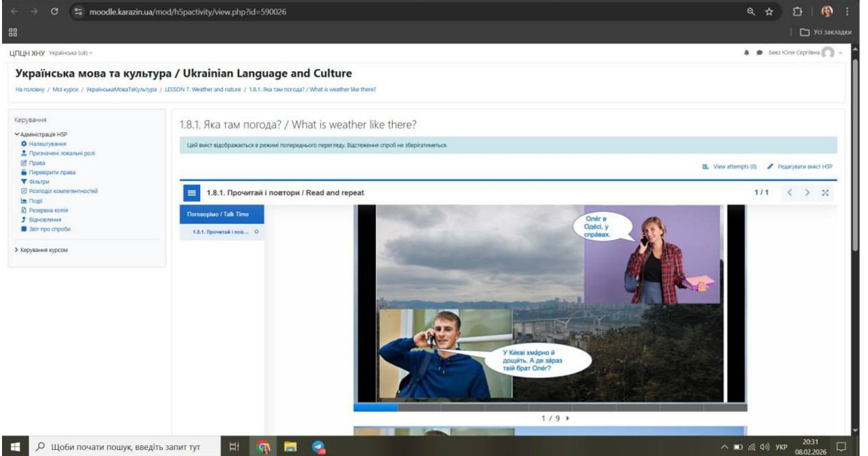
Task: Go to the next H5P book page
Action: tap(807, 193)
